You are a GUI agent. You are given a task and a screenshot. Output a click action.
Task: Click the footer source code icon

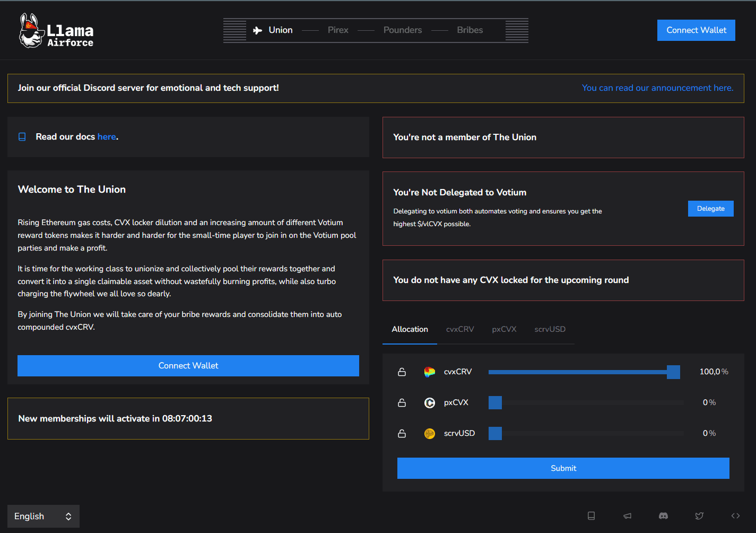pos(735,516)
